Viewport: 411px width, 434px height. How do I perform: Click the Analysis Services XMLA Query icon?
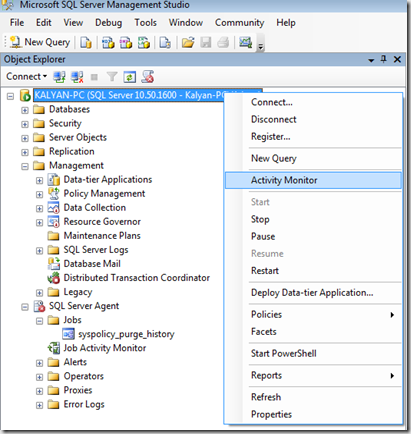point(144,43)
